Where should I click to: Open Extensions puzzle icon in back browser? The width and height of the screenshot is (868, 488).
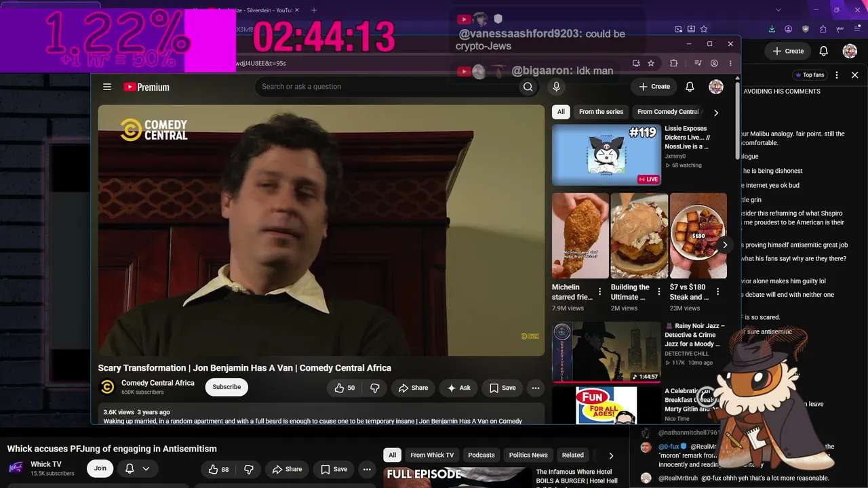[823, 29]
